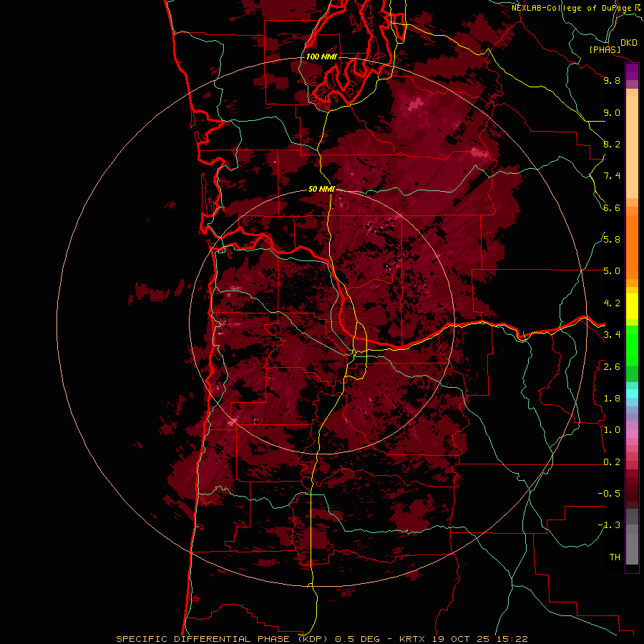This screenshot has width=644, height=644.
Task: Click the 7.4 scale value
Action: (x=612, y=176)
